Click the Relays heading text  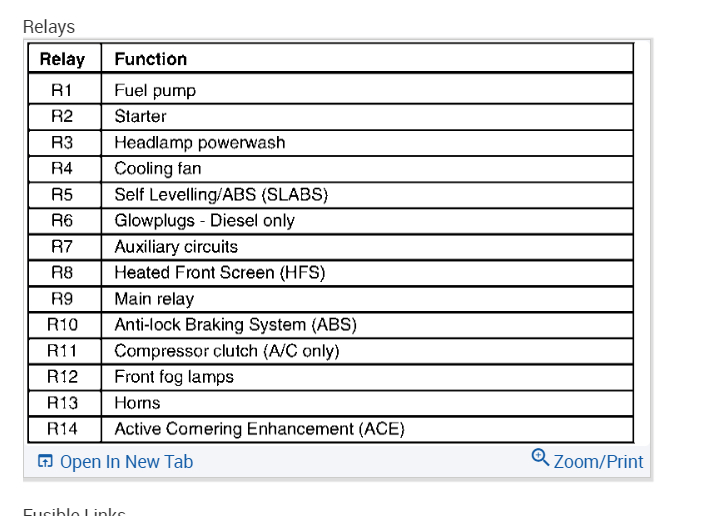[48, 27]
